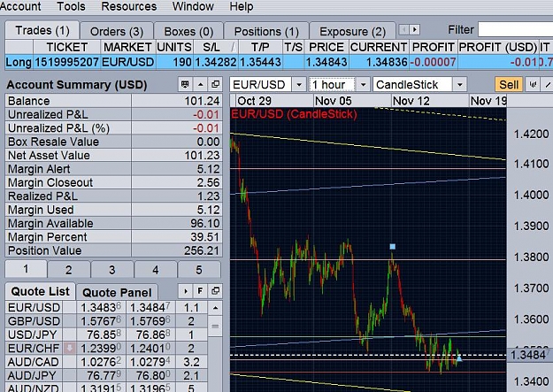The image size is (553, 392).
Task: Select quote list page tab 2
Action: (x=69, y=270)
